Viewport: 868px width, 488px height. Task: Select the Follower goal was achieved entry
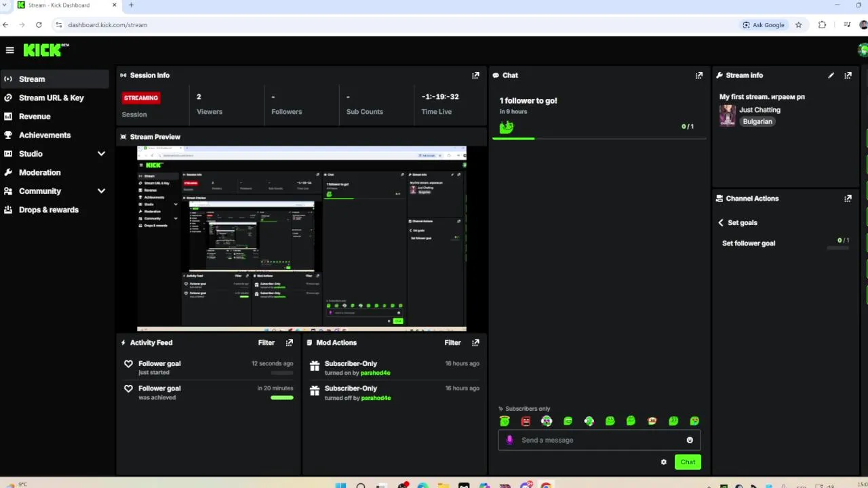209,392
